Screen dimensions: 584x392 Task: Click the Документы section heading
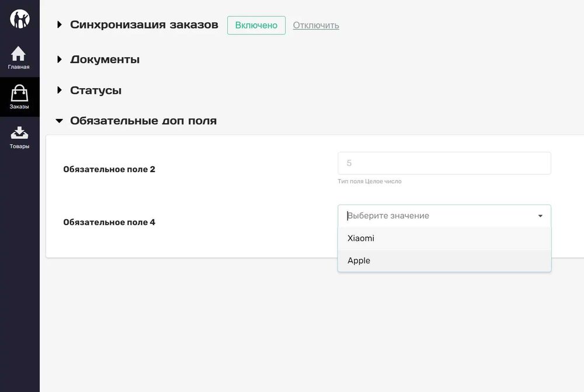(105, 60)
